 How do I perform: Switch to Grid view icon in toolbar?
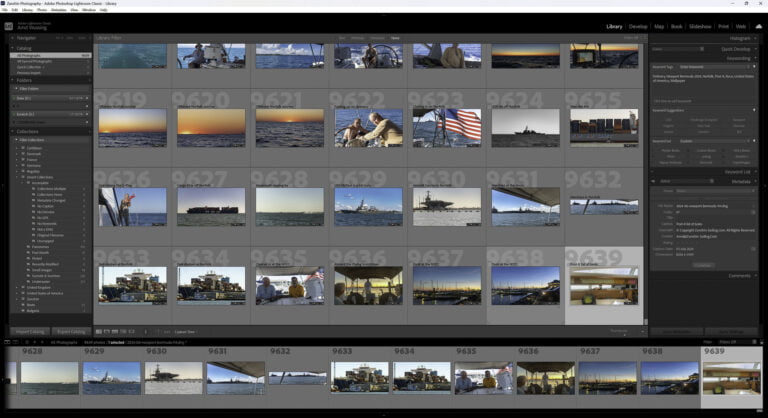tap(98, 332)
